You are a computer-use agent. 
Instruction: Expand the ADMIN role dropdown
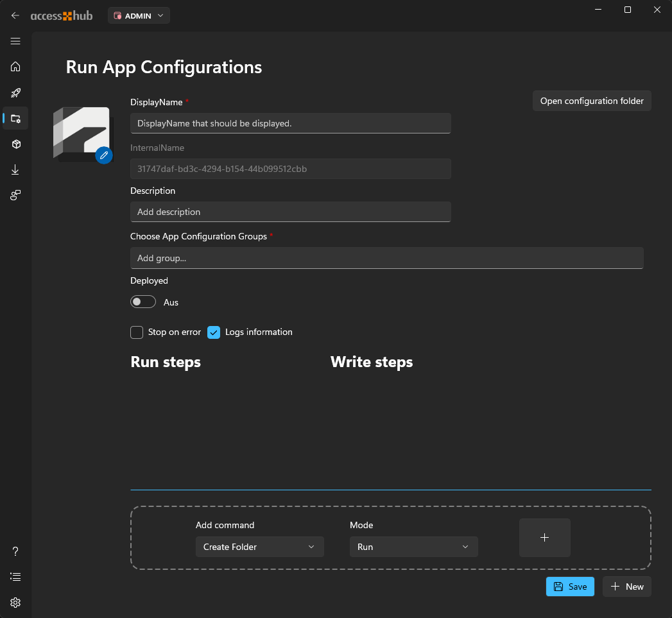pyautogui.click(x=139, y=16)
